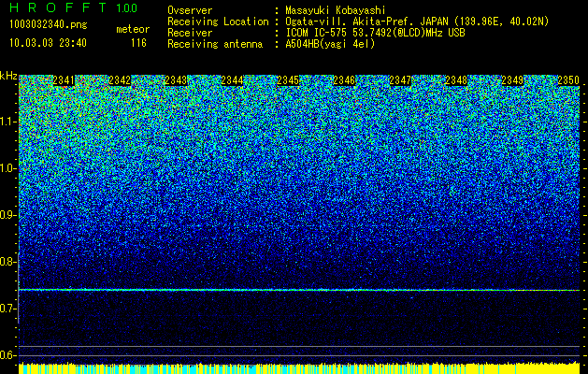588x374 pixels.
Task: Click the 'meteor' label
Action: pyautogui.click(x=133, y=29)
